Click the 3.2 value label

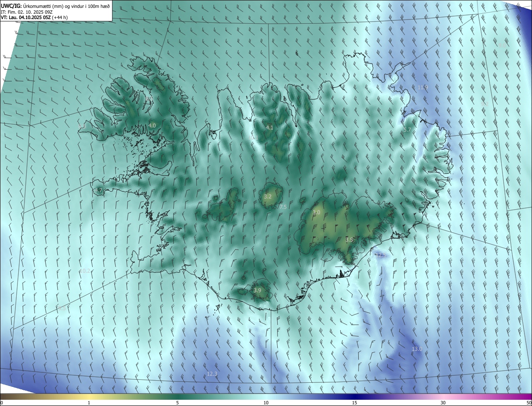click(268, 197)
